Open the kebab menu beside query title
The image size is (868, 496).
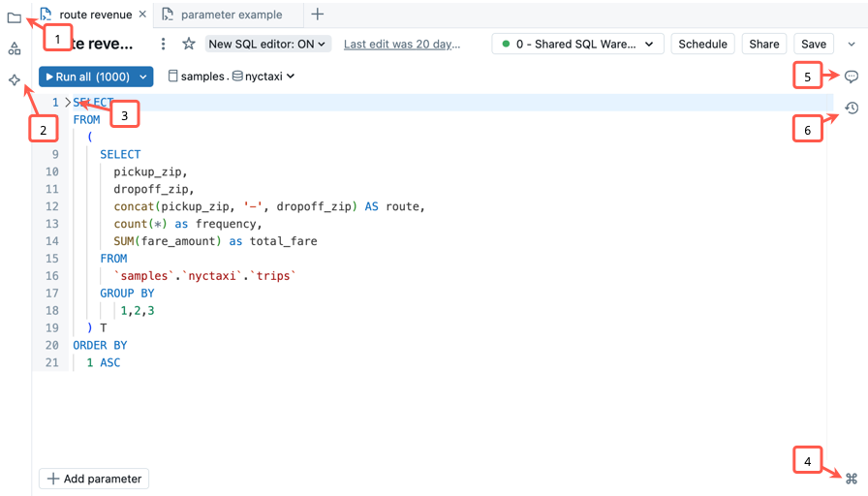point(164,44)
